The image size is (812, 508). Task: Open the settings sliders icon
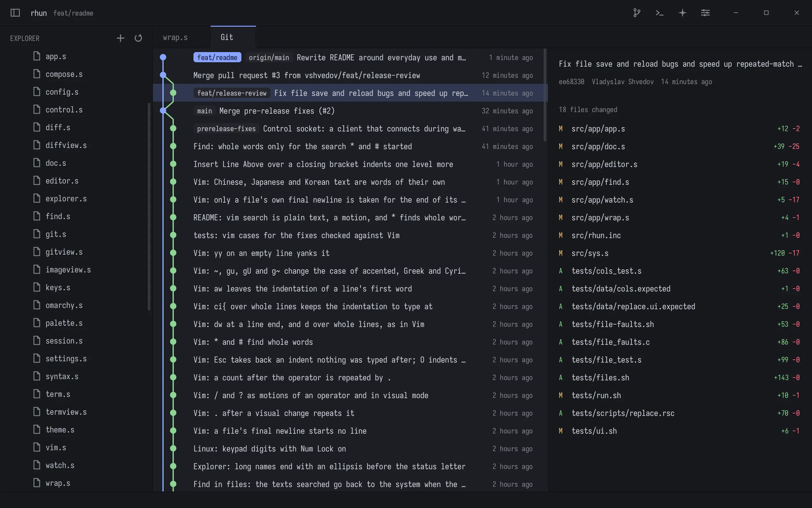705,13
